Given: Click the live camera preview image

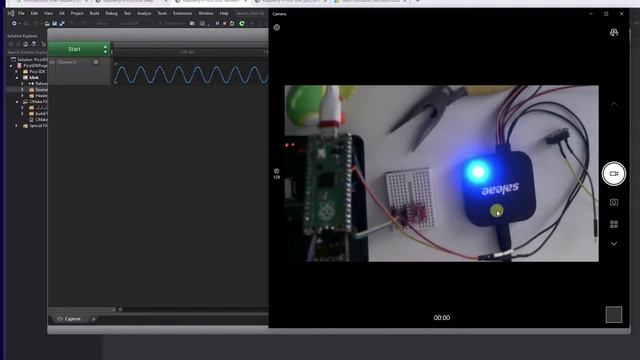Looking at the screenshot, I should coord(442,173).
